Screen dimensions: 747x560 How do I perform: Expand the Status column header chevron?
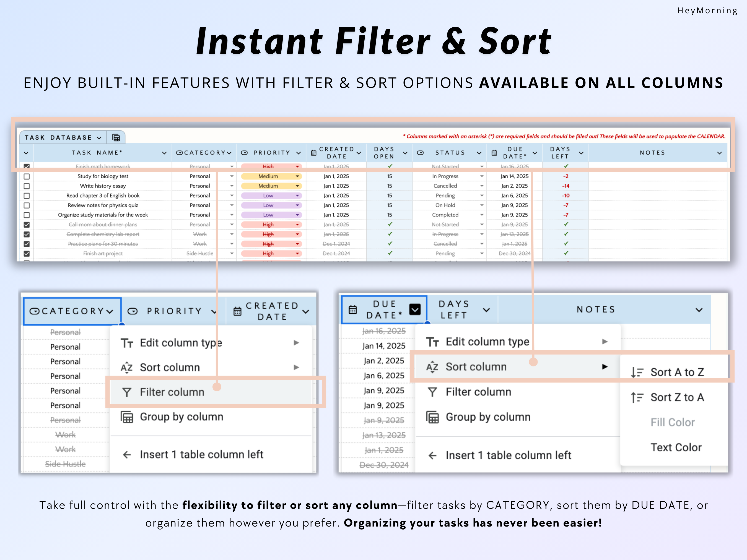click(x=479, y=153)
